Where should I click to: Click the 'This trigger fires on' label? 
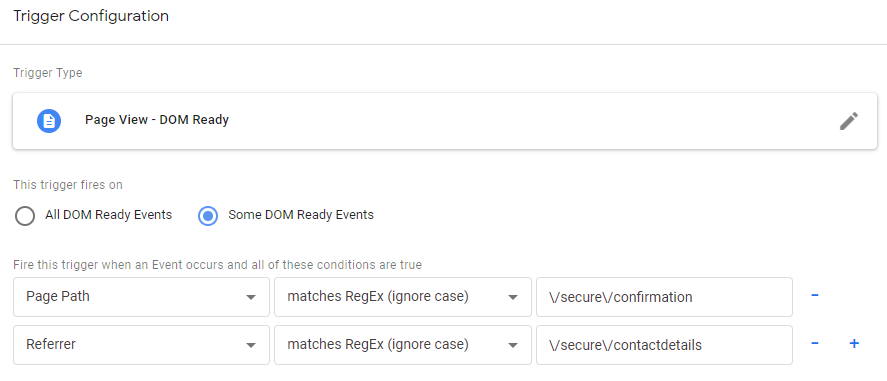(x=68, y=185)
